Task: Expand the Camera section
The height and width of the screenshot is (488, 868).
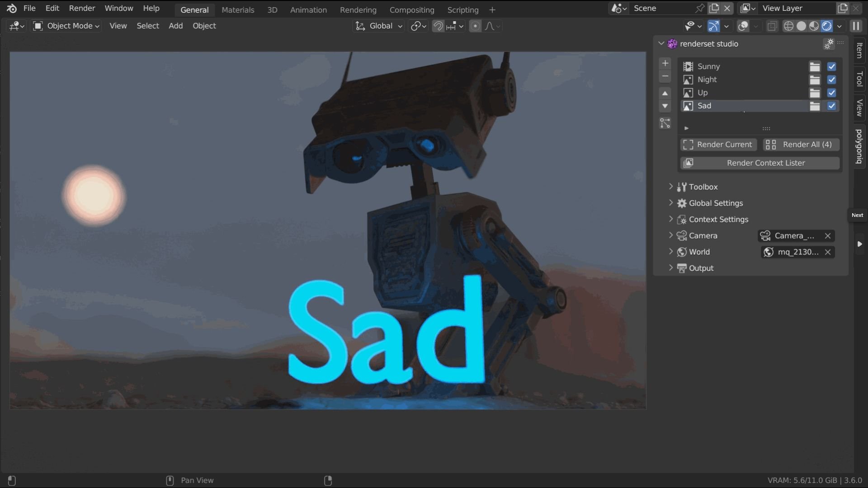Action: [x=671, y=235]
